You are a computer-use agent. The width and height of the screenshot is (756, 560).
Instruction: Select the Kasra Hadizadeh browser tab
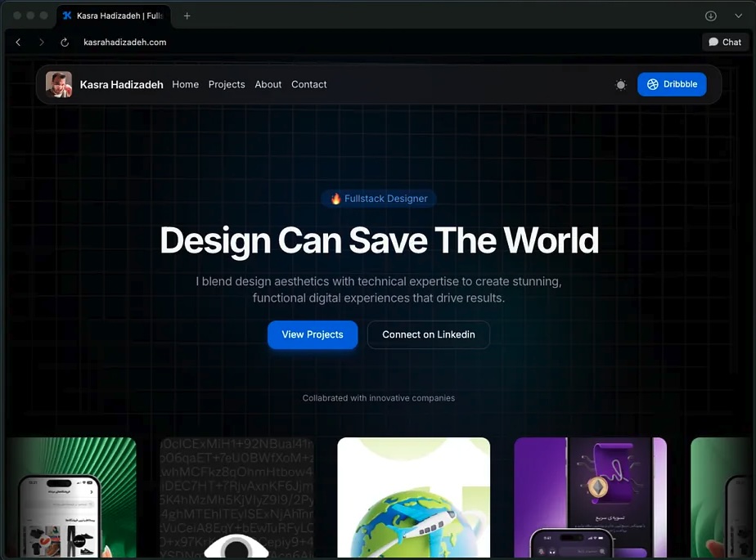(x=113, y=16)
